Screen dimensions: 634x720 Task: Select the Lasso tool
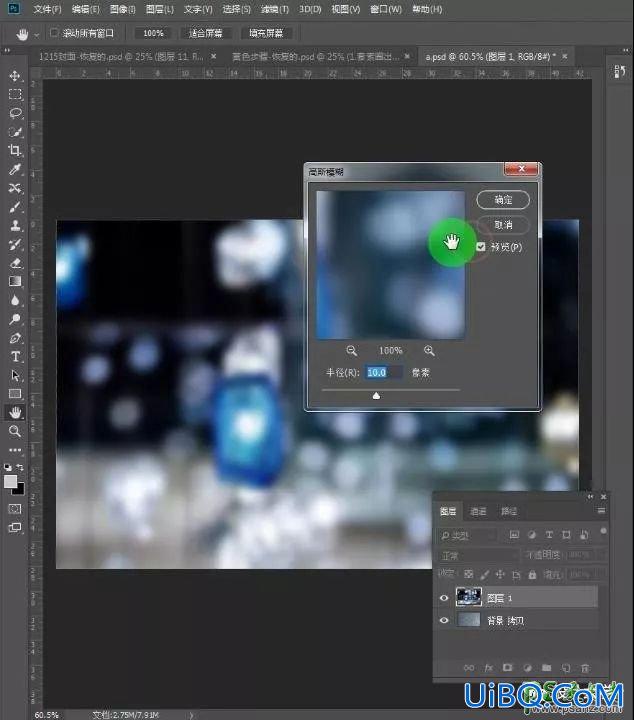15,113
